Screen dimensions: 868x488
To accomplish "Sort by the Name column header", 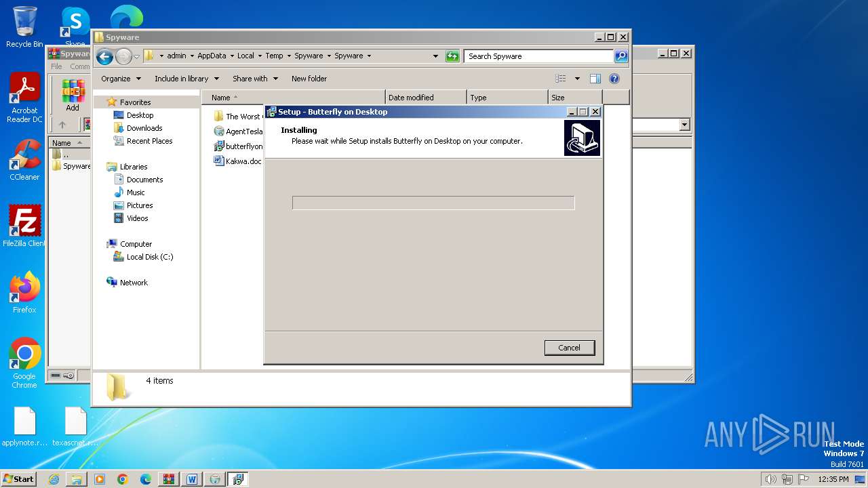I will pyautogui.click(x=293, y=98).
